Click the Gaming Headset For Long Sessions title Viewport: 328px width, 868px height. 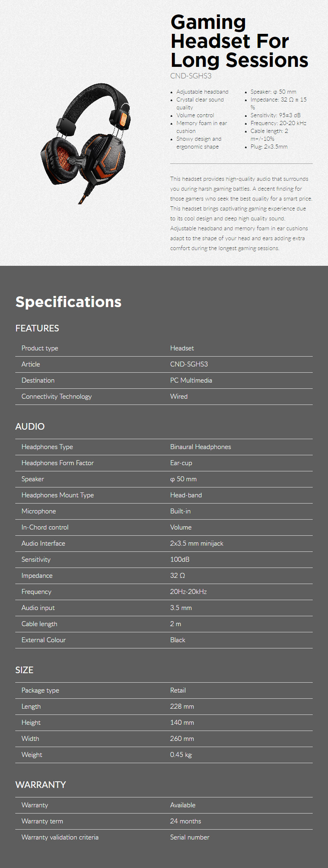click(x=239, y=41)
